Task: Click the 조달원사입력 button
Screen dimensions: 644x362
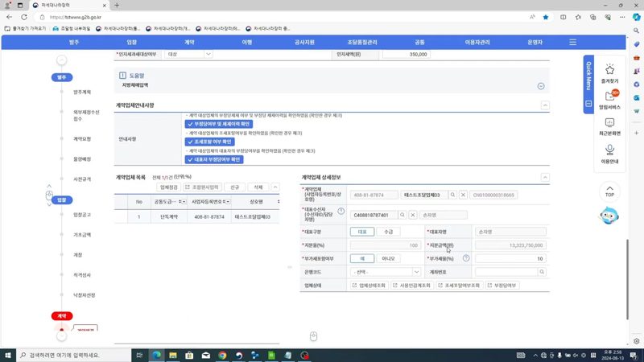Action: [202, 187]
